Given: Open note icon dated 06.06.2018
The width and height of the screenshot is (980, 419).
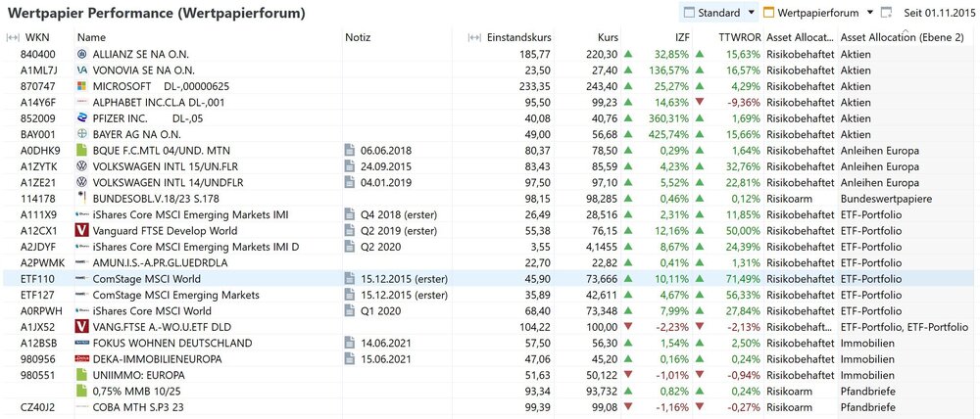Looking at the screenshot, I should 350,150.
